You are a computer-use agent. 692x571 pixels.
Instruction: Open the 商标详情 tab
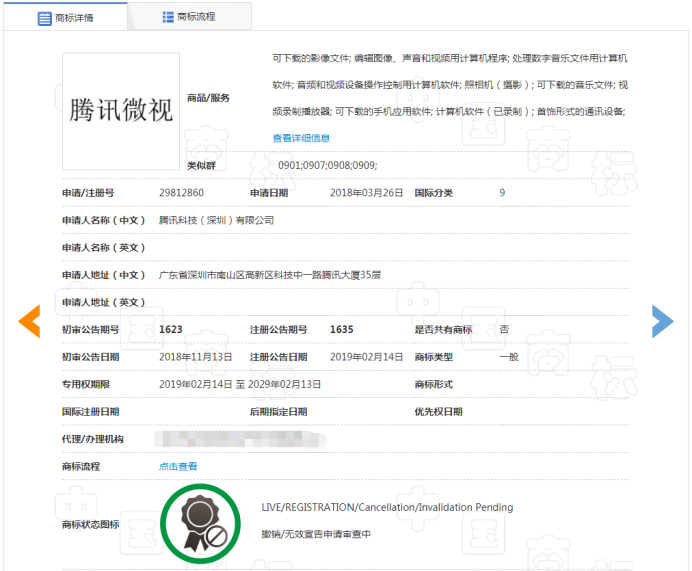coord(65,18)
